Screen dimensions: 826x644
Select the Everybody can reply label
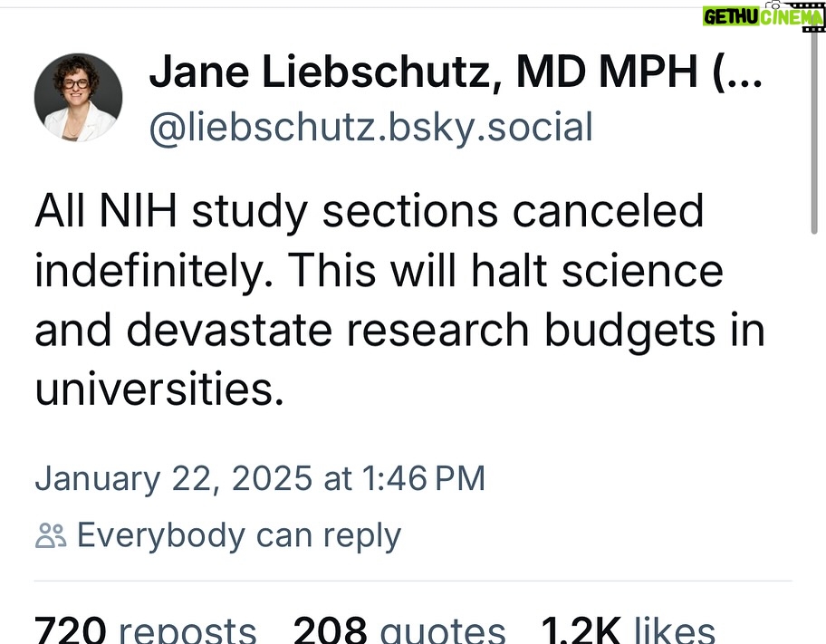239,536
